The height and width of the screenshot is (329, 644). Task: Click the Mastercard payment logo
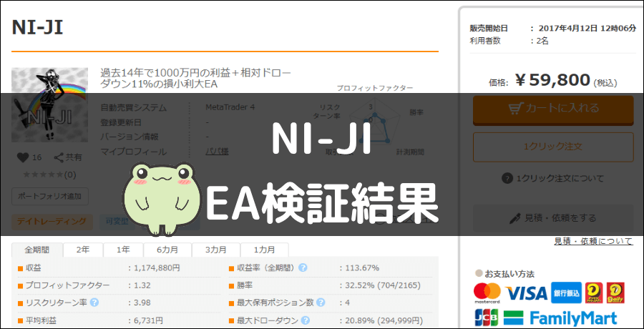point(487,293)
